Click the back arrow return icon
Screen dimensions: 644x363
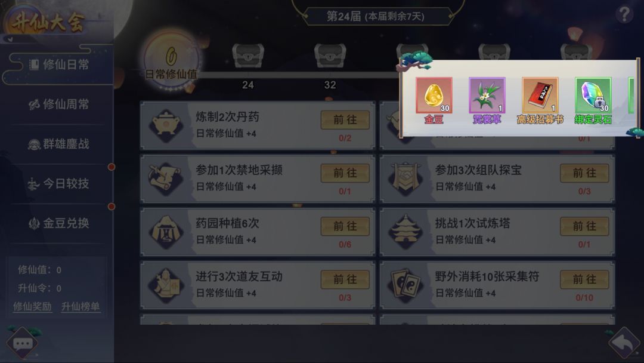(x=624, y=343)
